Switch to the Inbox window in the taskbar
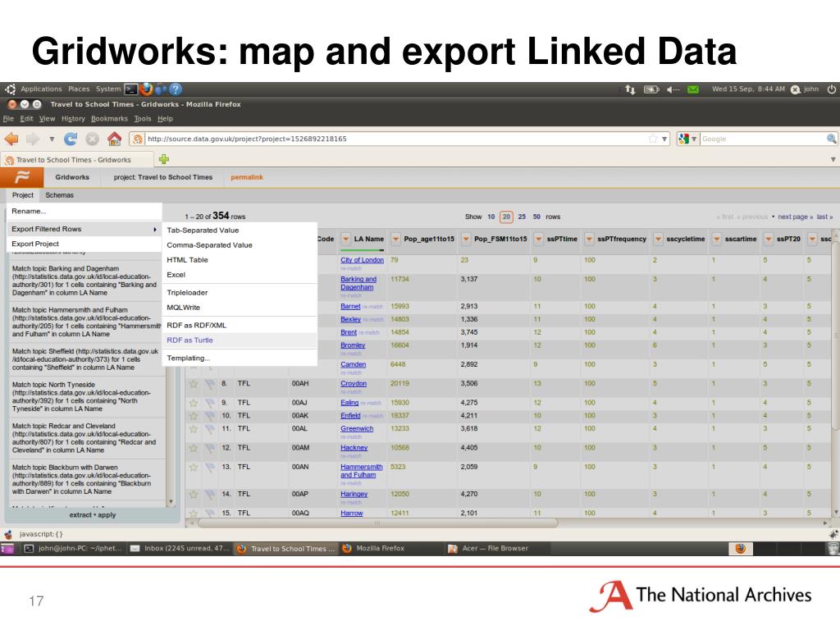Image resolution: width=840 pixels, height=630 pixels. tap(180, 549)
